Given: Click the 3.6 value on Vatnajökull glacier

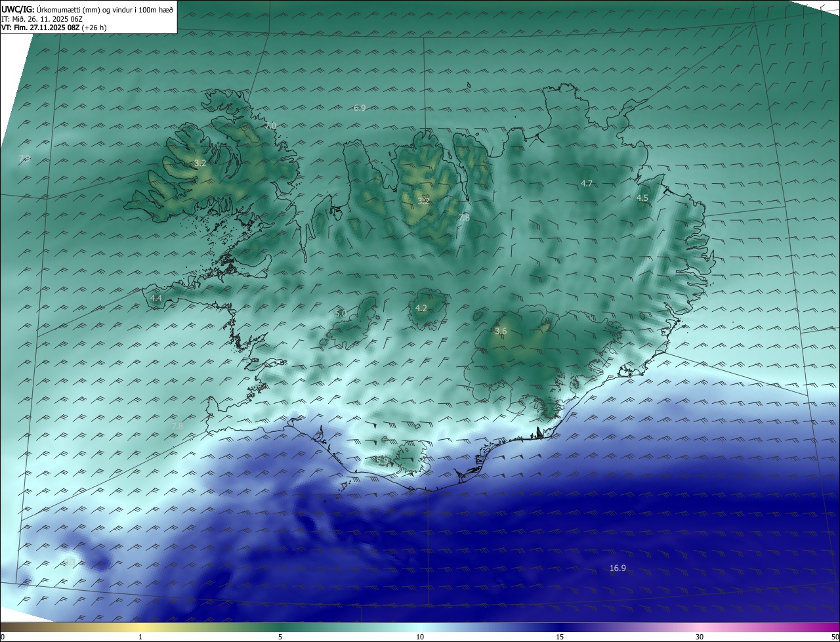Looking at the screenshot, I should tap(501, 332).
